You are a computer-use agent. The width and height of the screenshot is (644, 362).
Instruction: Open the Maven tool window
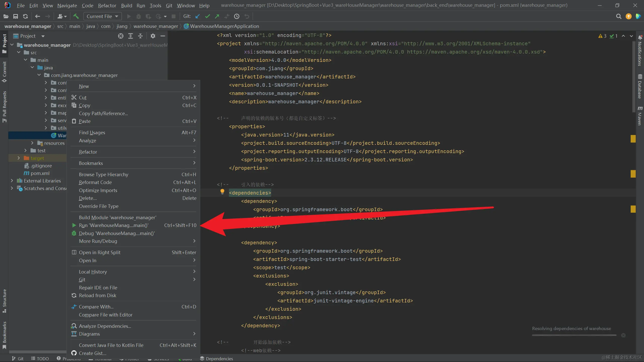point(640,116)
